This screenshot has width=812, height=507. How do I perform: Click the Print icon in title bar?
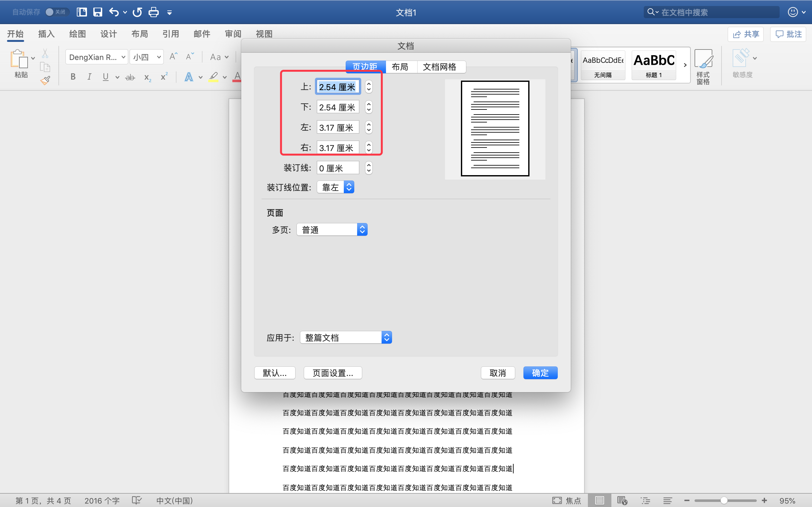click(x=153, y=12)
